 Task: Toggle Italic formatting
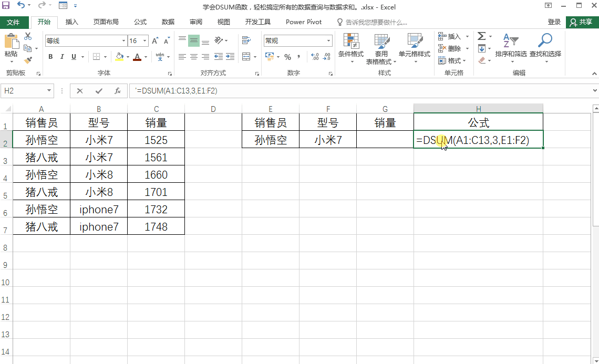coord(62,57)
